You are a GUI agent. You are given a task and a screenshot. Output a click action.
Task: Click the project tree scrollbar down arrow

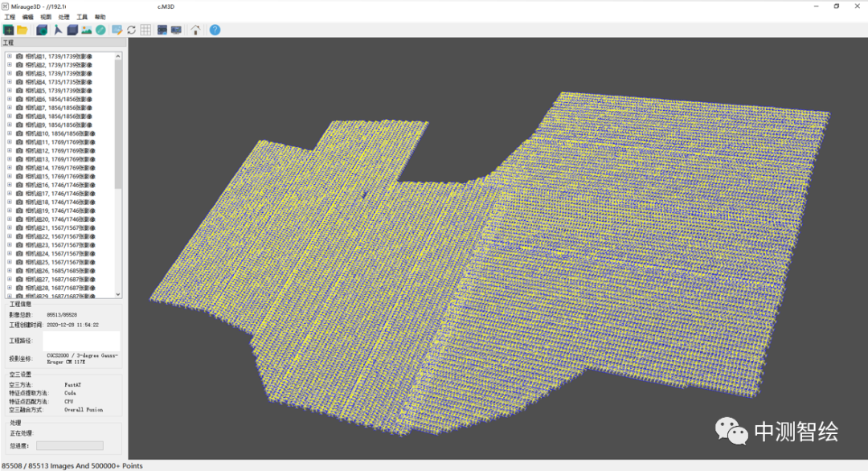point(119,294)
